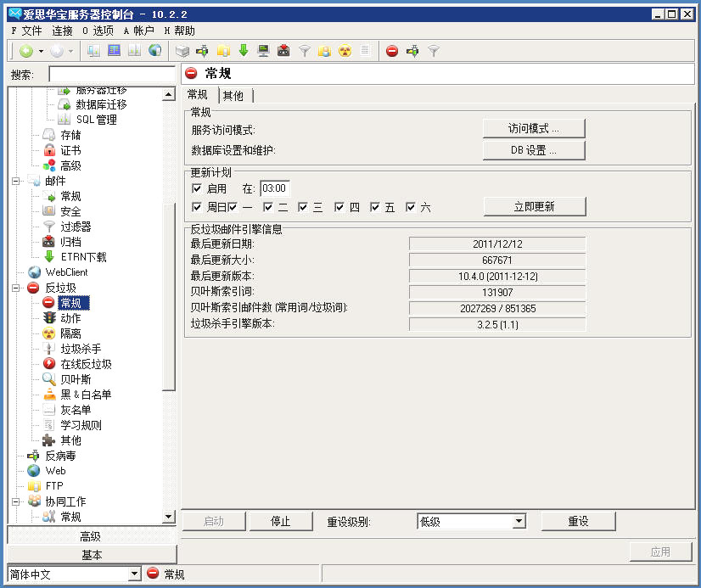This screenshot has width=701, height=588.
Task: Open the WebClient tree node
Action: click(x=66, y=272)
